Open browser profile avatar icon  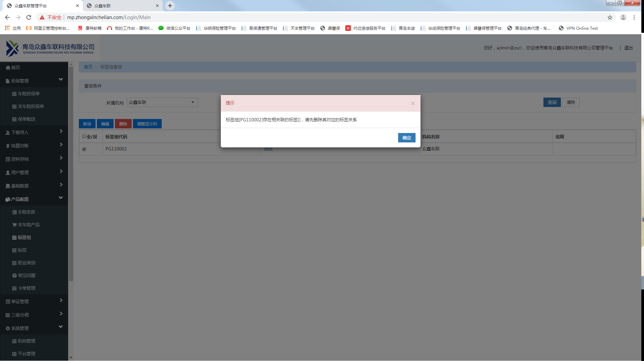pos(623,17)
